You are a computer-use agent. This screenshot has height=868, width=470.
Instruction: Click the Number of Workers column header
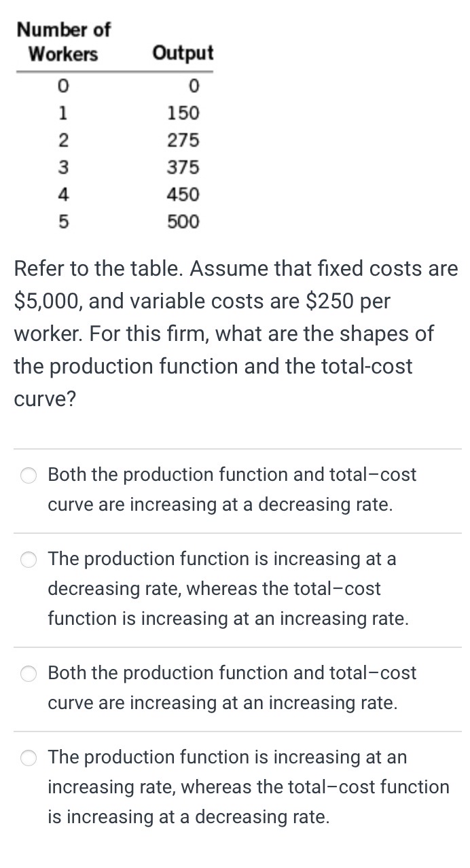[x=65, y=42]
